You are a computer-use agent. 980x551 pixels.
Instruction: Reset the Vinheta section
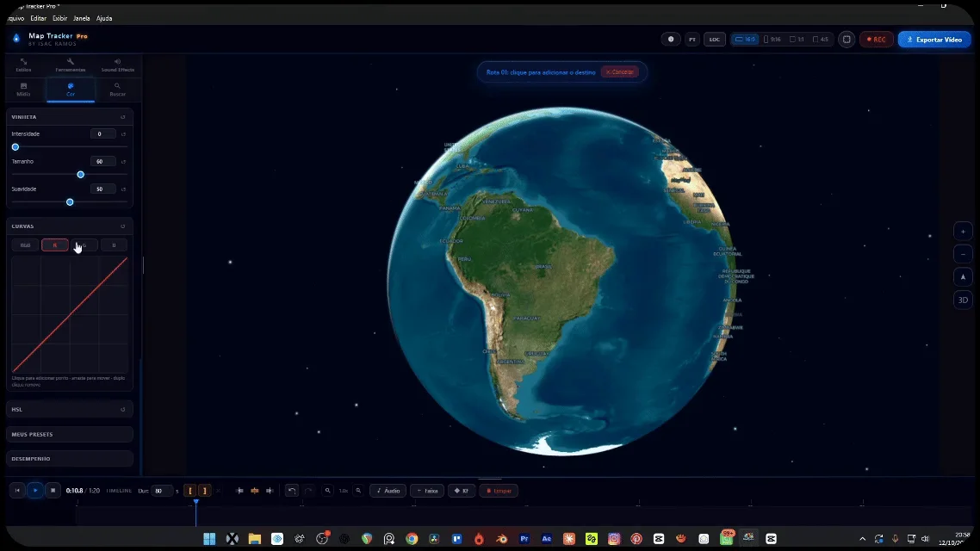point(123,117)
